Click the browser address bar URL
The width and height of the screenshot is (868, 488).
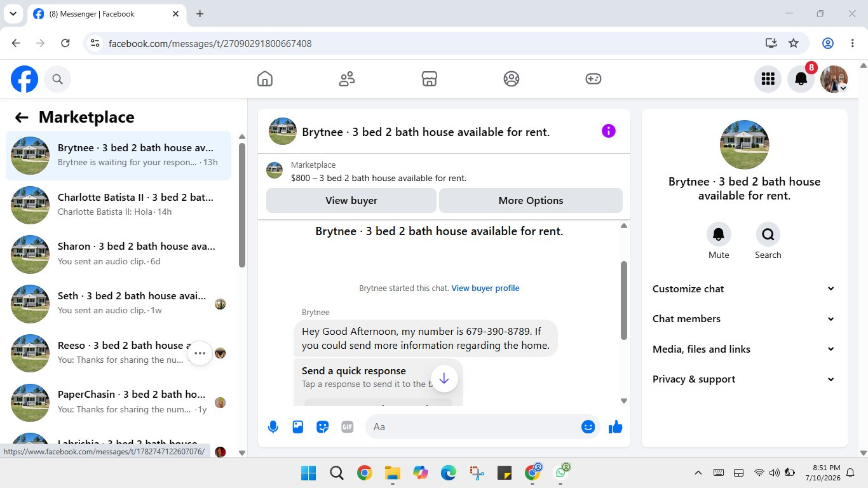click(210, 43)
